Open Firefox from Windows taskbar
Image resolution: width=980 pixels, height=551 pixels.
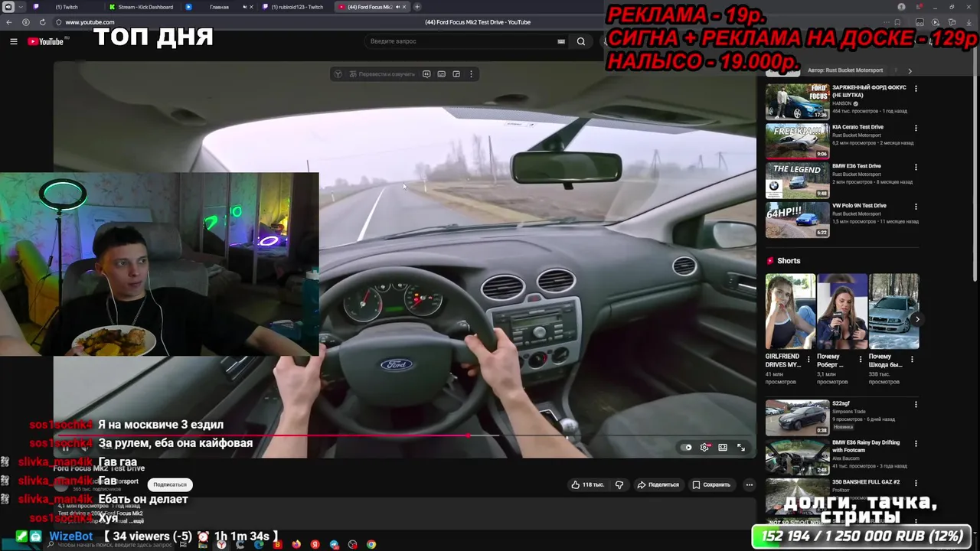pos(296,545)
